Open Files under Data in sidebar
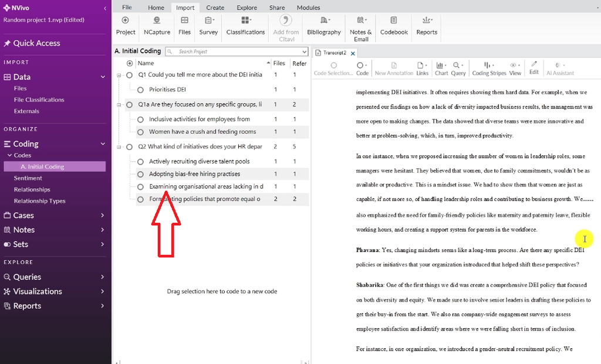 [21, 89]
